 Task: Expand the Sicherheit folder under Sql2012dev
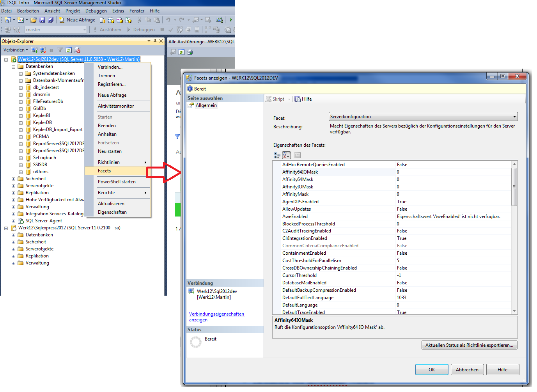pos(13,179)
